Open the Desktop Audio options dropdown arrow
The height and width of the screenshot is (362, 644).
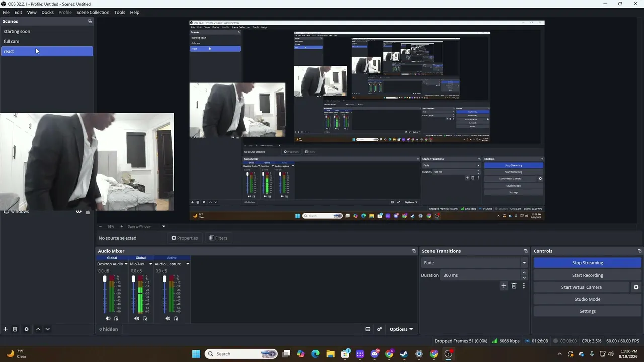(x=126, y=264)
